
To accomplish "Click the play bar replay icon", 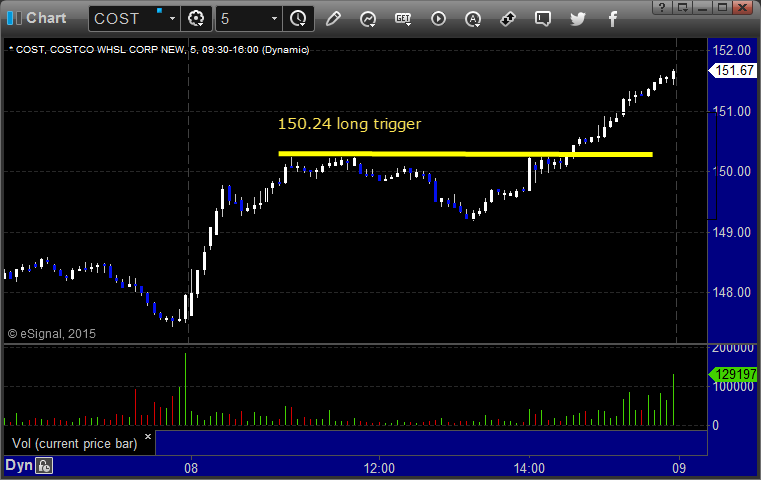I will coord(438,19).
